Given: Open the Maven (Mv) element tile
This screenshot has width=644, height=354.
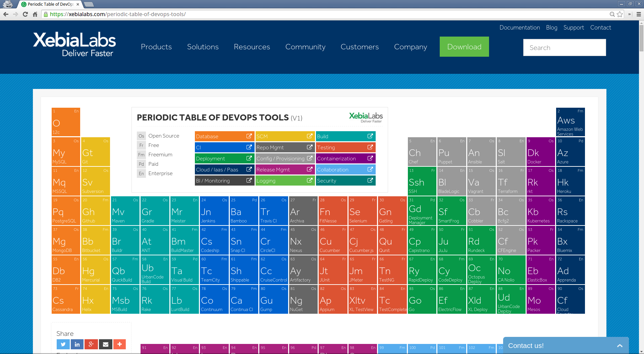Looking at the screenshot, I should [x=125, y=210].
